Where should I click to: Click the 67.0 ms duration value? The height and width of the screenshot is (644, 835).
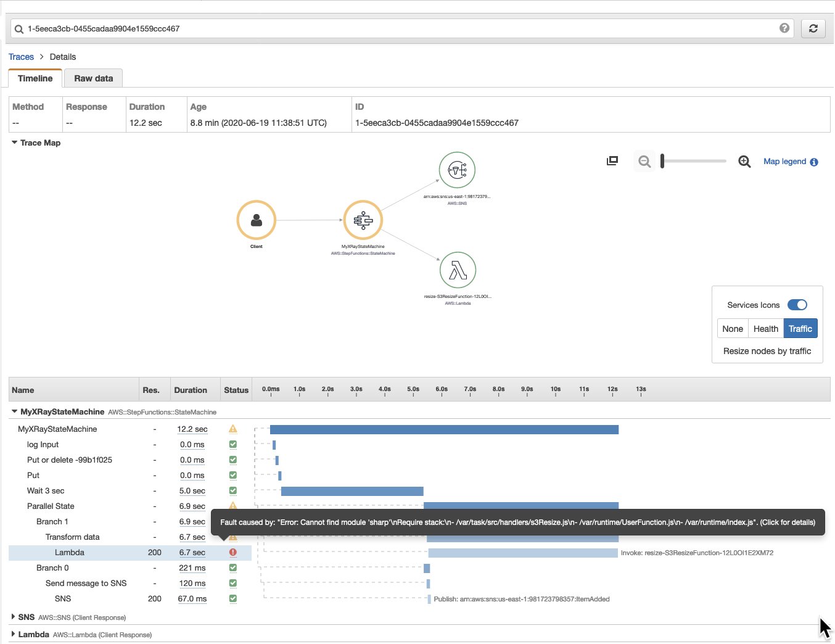point(192,598)
